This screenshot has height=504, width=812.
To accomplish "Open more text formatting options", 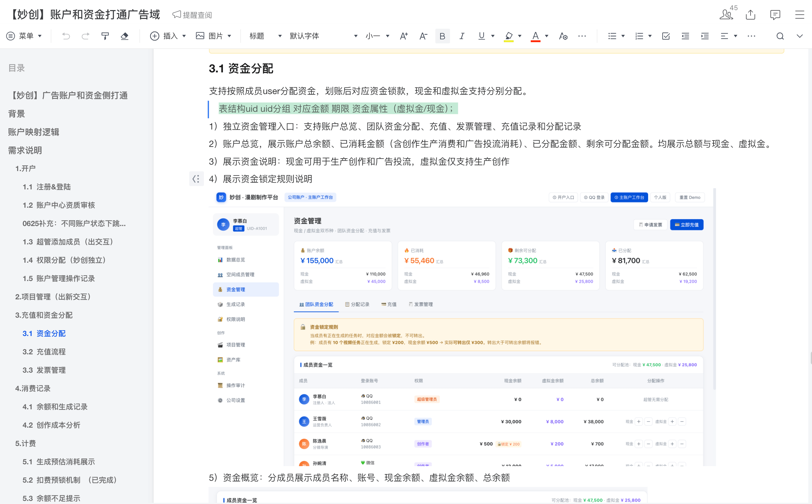I will click(x=582, y=36).
